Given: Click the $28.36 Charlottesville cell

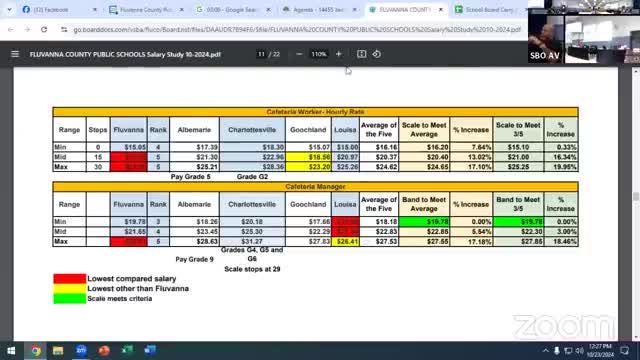Looking at the screenshot, I should [252, 167].
